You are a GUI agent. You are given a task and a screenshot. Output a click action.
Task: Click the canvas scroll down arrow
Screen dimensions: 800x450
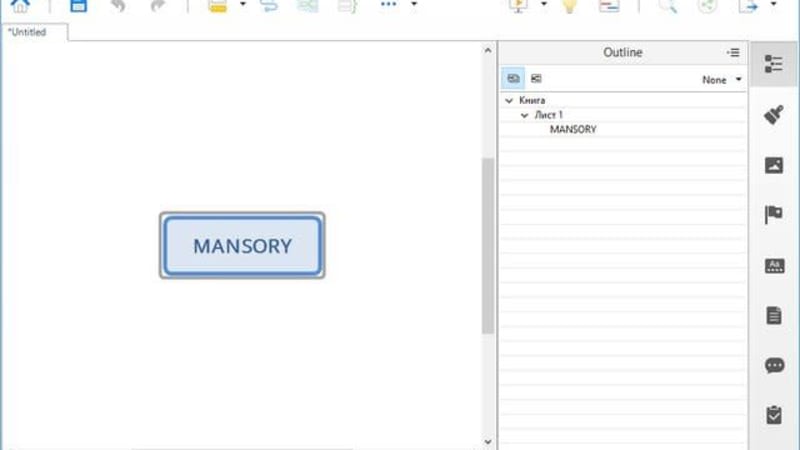(x=488, y=442)
